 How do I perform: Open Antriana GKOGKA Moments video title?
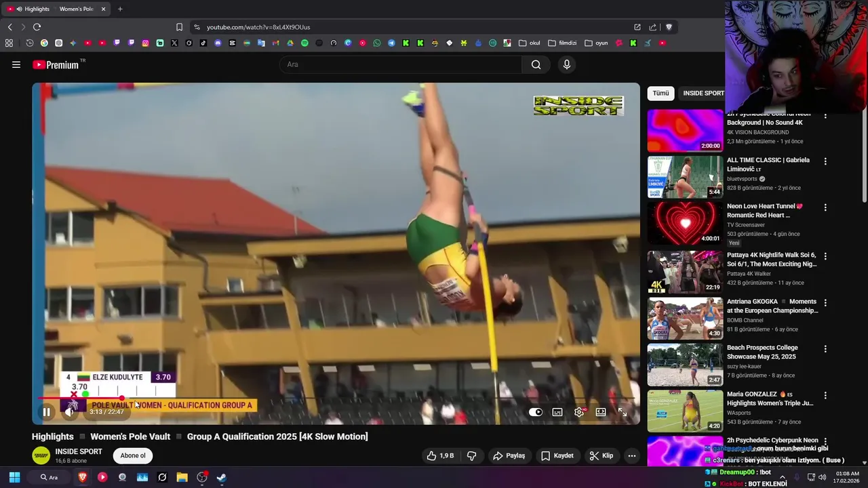(x=772, y=306)
